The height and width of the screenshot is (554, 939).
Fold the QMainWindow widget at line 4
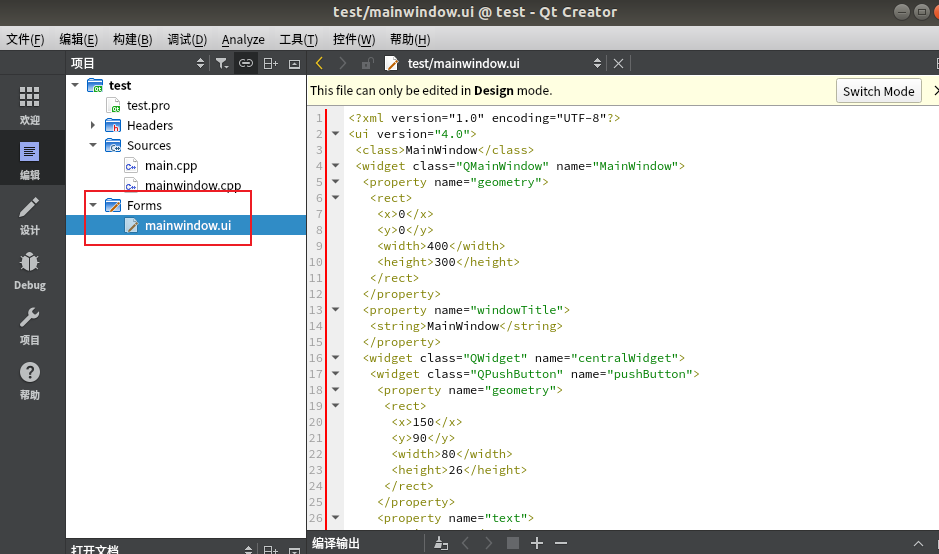tap(335, 165)
